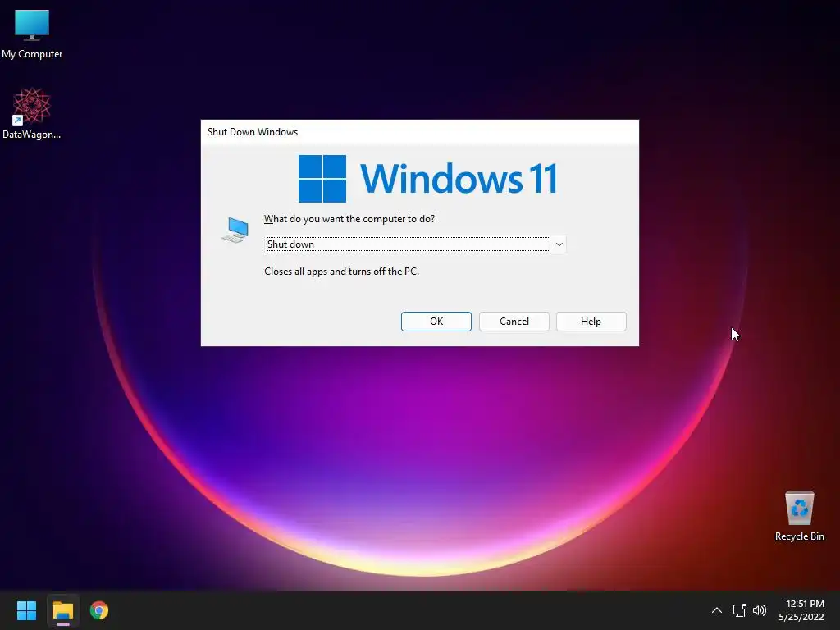Click the Shut Down Windows title bar
Screen dimensions: 840x630
[x=419, y=132]
